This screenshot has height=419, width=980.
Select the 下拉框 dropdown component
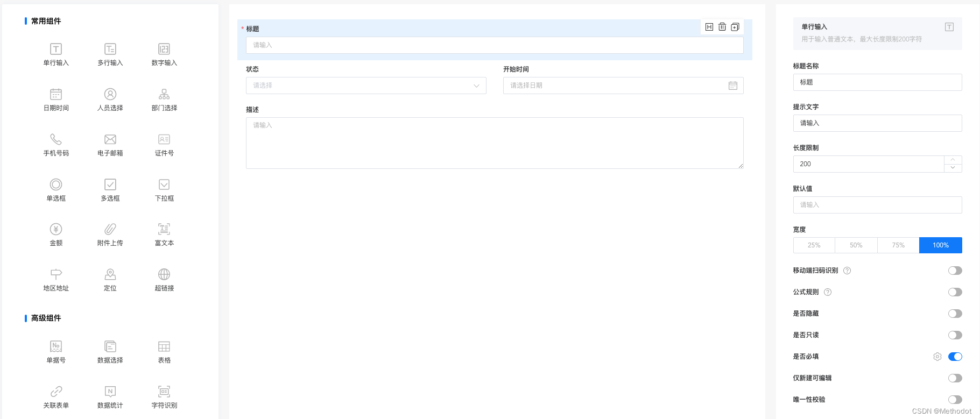tap(164, 190)
